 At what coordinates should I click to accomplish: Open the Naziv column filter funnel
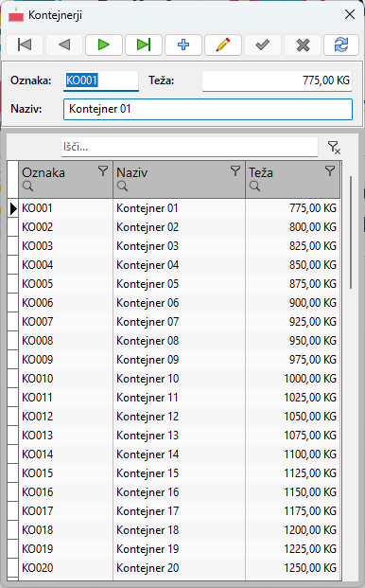click(x=235, y=171)
